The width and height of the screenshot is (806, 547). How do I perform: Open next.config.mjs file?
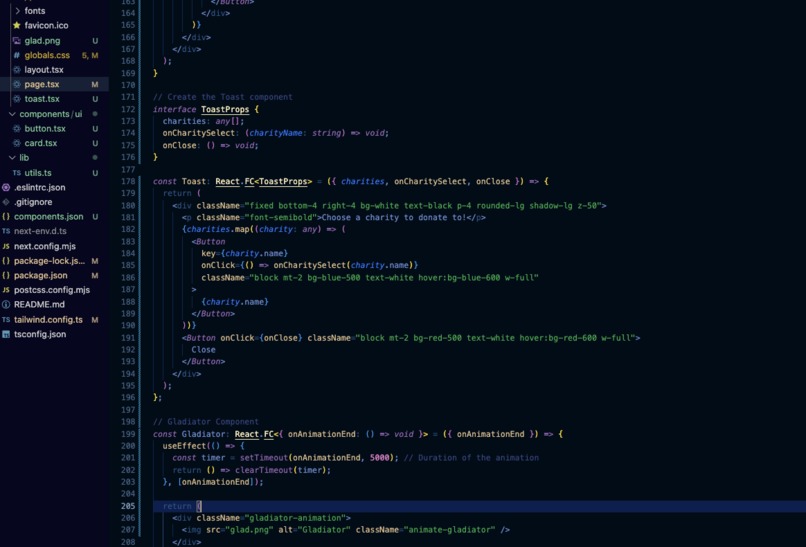pyautogui.click(x=45, y=246)
